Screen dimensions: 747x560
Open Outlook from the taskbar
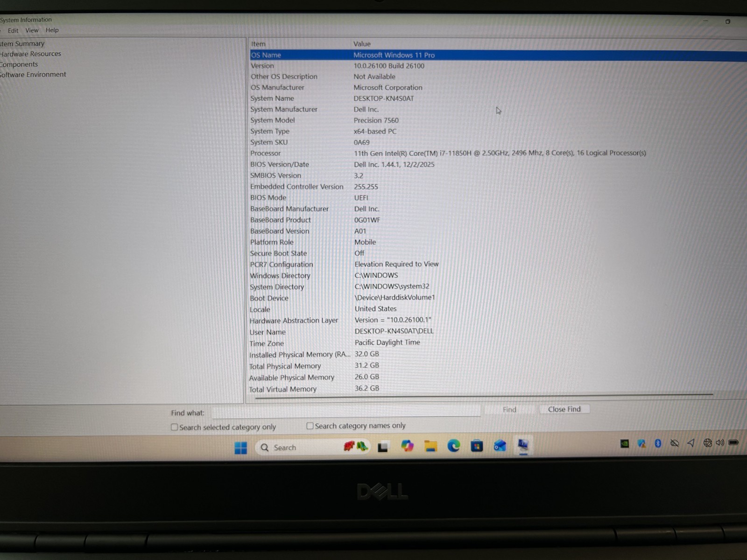500,446
